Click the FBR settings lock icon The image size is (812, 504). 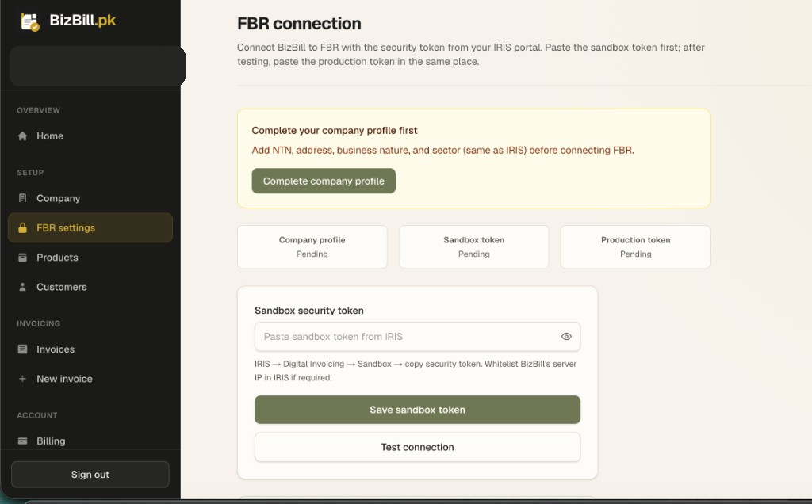tap(22, 228)
